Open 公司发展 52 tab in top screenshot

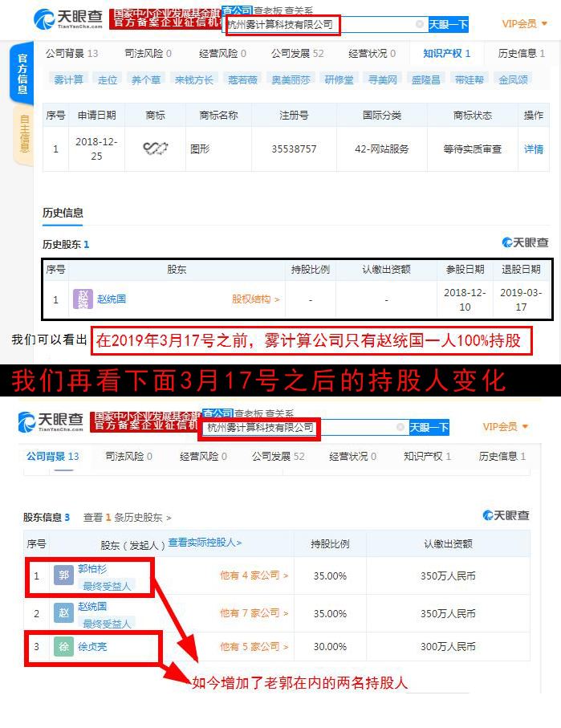pyautogui.click(x=298, y=54)
